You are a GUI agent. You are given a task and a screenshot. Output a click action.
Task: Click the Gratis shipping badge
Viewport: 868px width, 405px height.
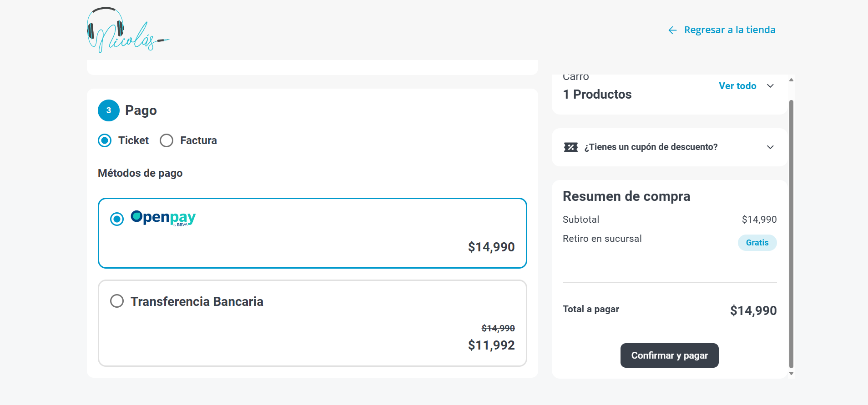point(757,243)
